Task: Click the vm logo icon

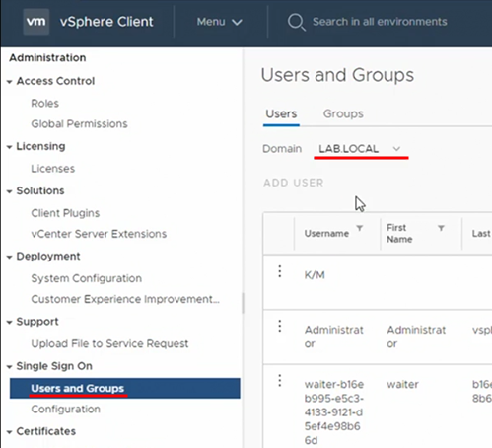Action: (36, 22)
